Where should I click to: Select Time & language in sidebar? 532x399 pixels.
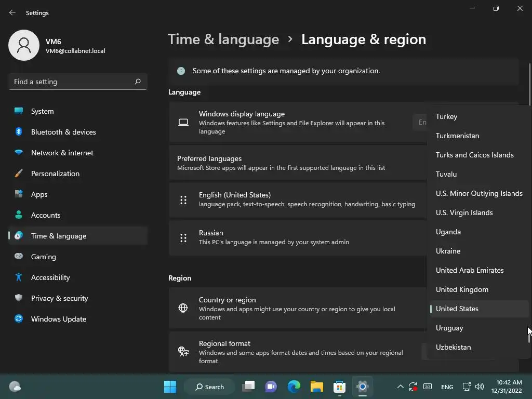(x=78, y=236)
